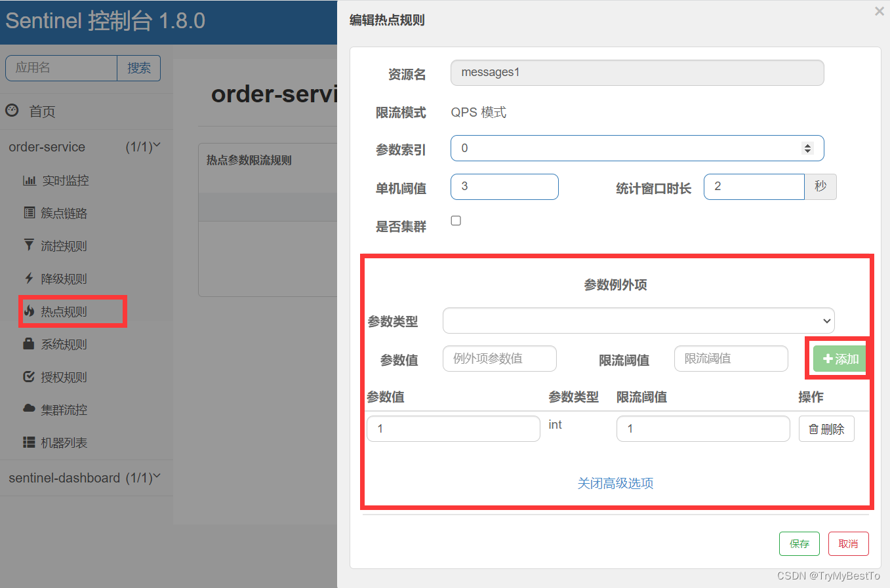Click the 删除 button in the exception row

click(x=826, y=429)
